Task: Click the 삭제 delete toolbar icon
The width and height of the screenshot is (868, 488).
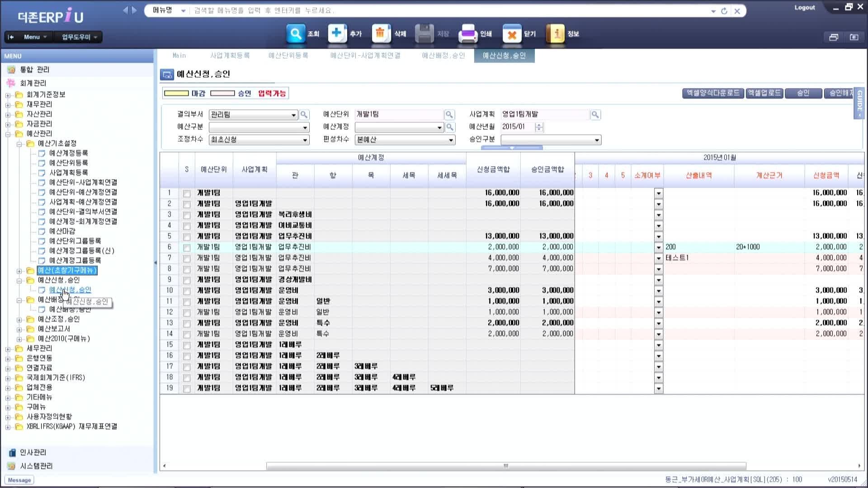Action: click(x=381, y=34)
